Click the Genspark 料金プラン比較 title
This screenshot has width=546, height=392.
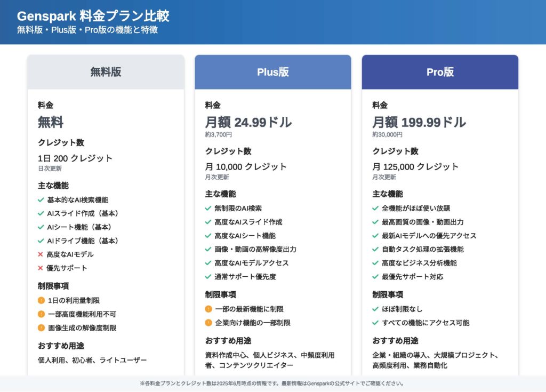[x=93, y=16]
